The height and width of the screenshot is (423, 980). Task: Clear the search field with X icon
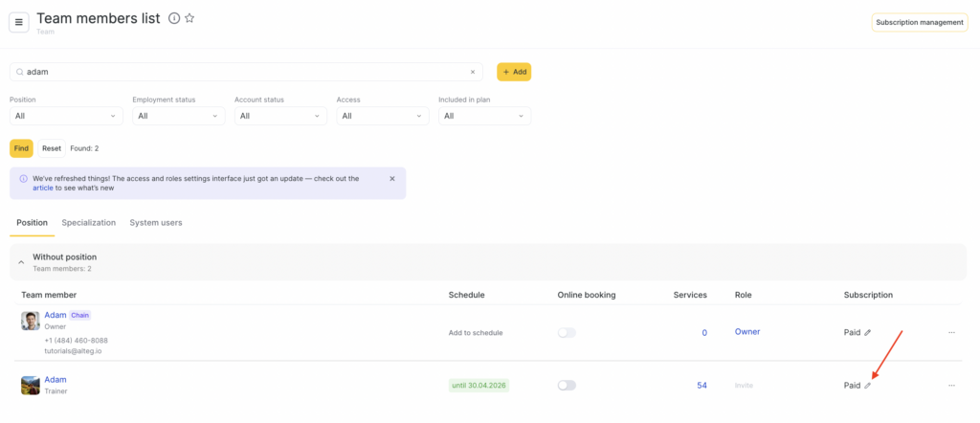coord(472,72)
